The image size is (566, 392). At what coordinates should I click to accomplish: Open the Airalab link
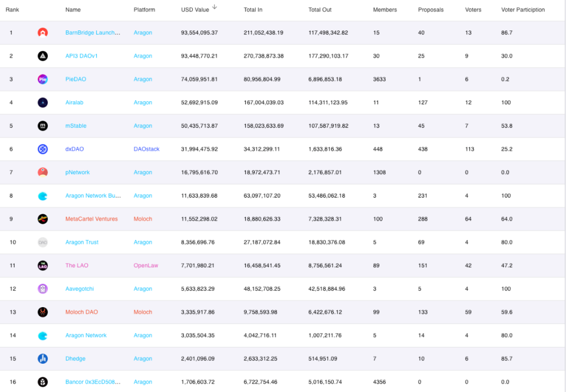pyautogui.click(x=74, y=103)
